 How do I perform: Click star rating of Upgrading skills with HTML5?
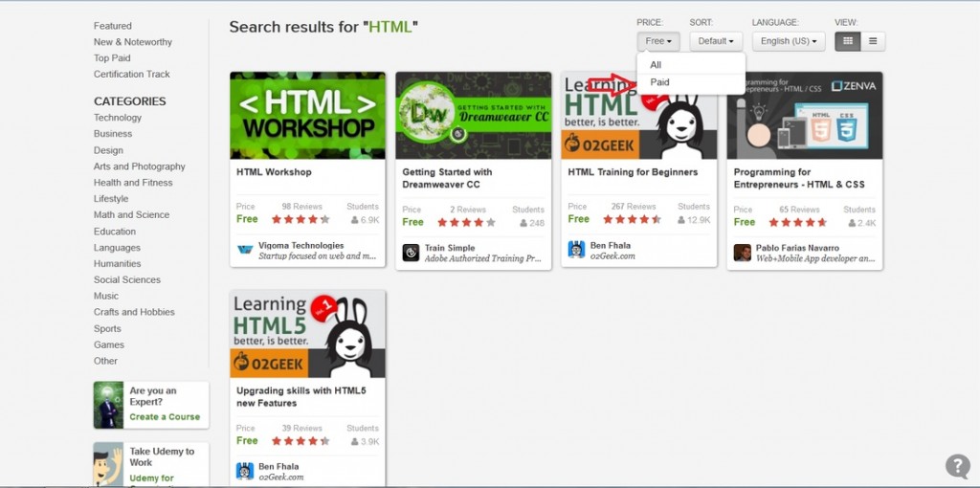pos(301,441)
